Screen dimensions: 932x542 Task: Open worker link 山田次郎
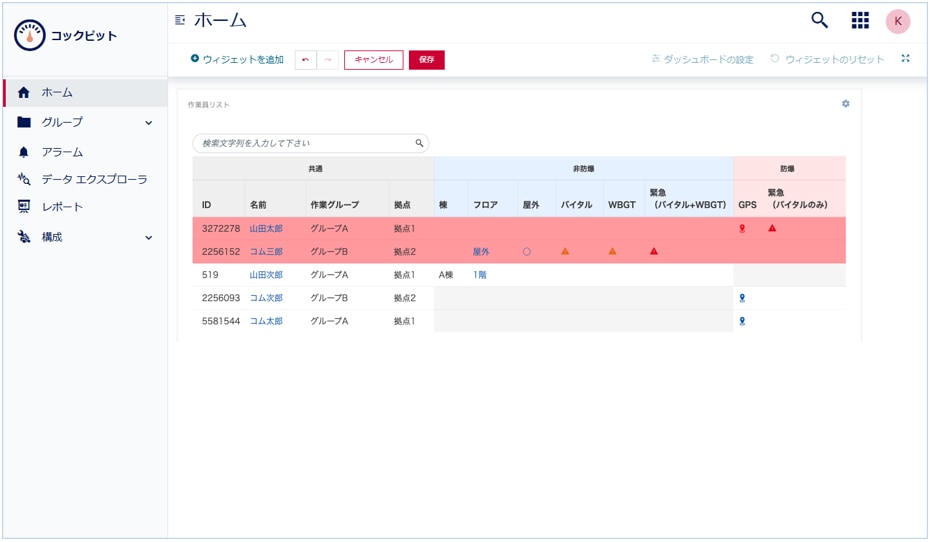coord(266,275)
